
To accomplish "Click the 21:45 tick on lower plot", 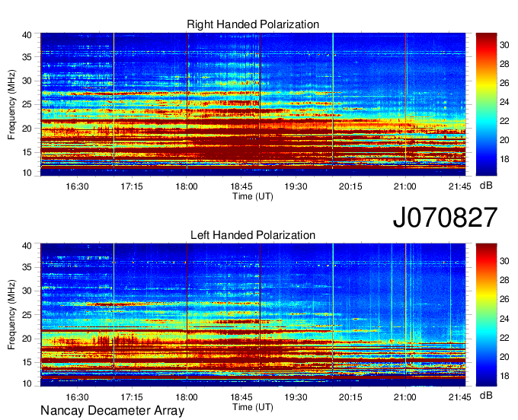I will click(x=459, y=397).
